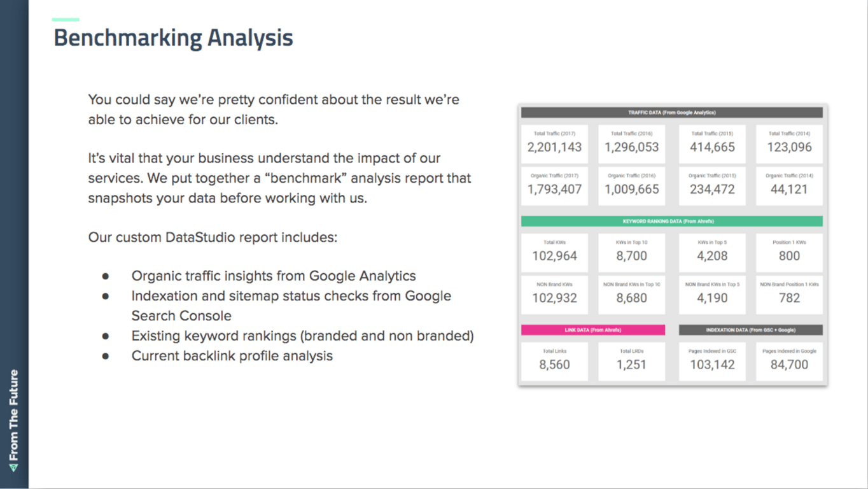This screenshot has width=868, height=489.
Task: Click the Indexation Data section header
Action: (750, 330)
